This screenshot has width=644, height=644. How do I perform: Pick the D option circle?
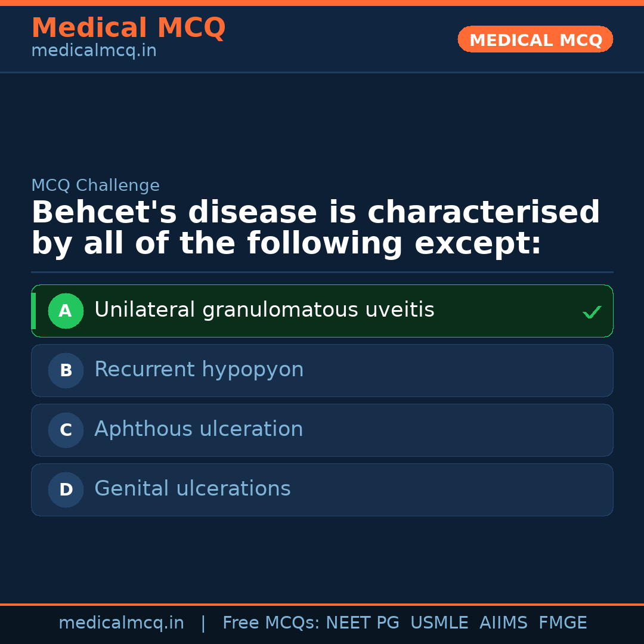tap(66, 490)
